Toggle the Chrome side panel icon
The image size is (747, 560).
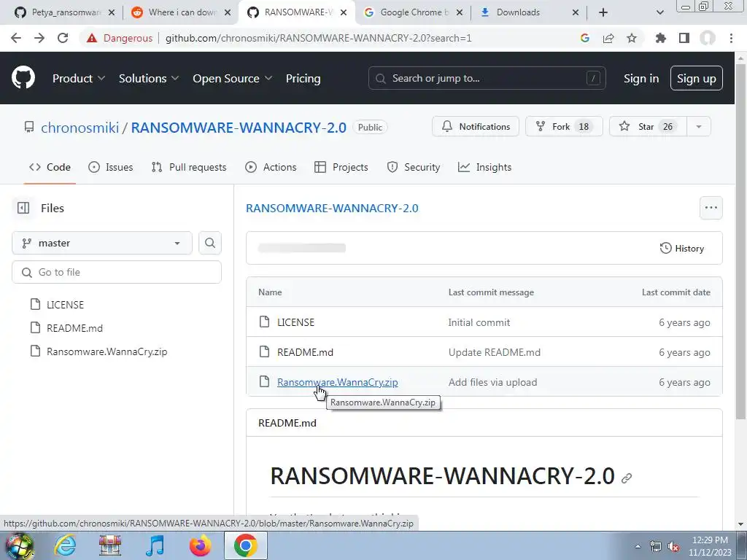[x=684, y=38]
